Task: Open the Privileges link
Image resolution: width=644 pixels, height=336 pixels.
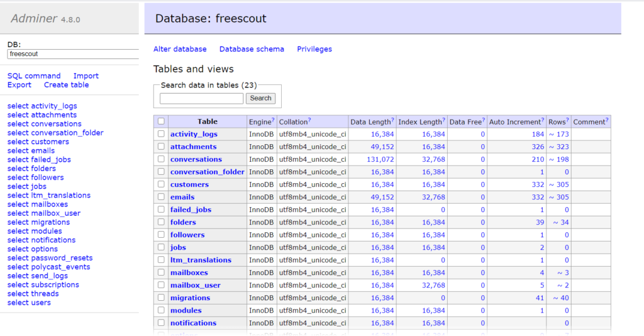Action: (x=314, y=49)
